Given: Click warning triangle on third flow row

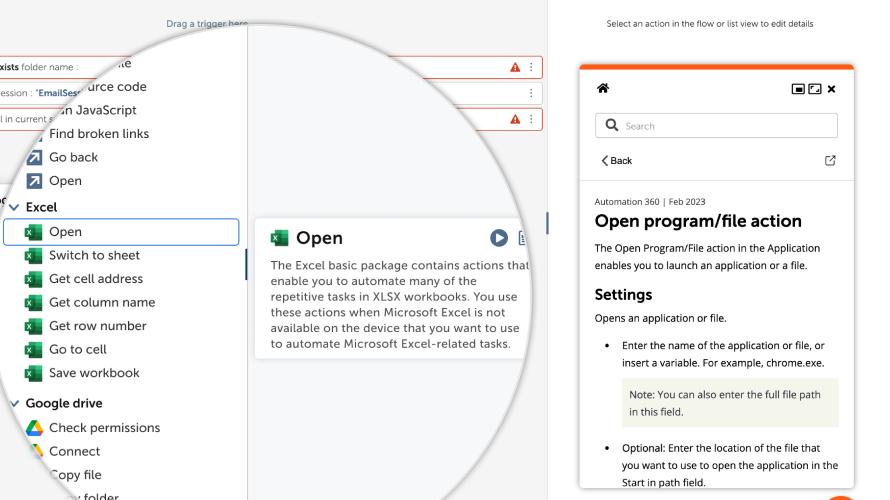Looking at the screenshot, I should pos(515,119).
